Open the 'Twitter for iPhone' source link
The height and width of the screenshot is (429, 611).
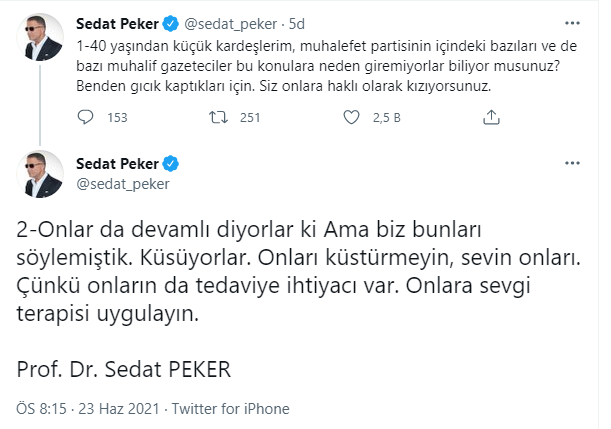231,409
